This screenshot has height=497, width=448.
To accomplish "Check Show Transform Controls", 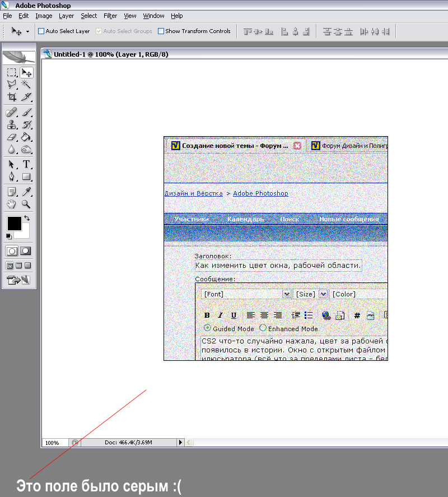I will (161, 31).
